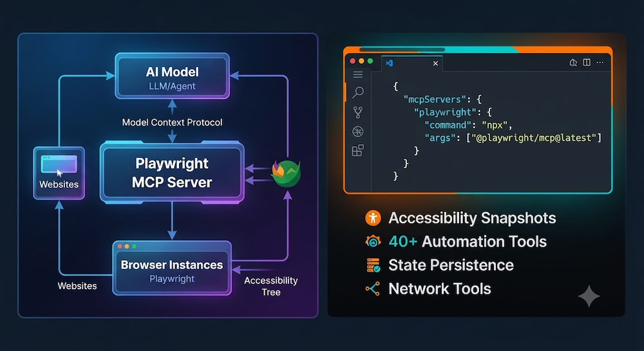
Task: Click the "playwright" key in the code
Action: pos(445,112)
